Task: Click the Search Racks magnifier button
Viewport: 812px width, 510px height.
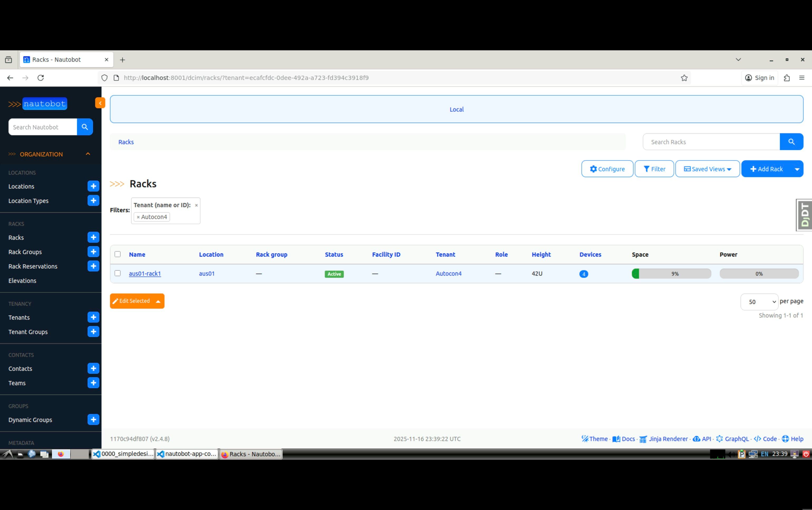Action: pos(791,142)
